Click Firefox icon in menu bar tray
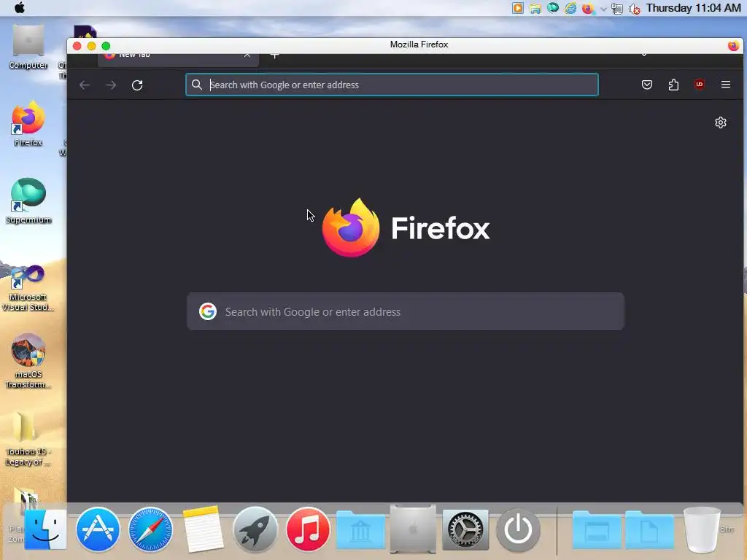This screenshot has height=560, width=747. pos(588,8)
